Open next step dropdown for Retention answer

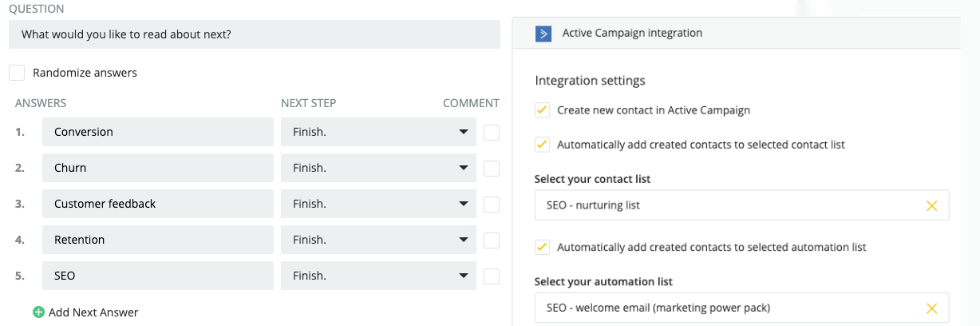point(378,240)
